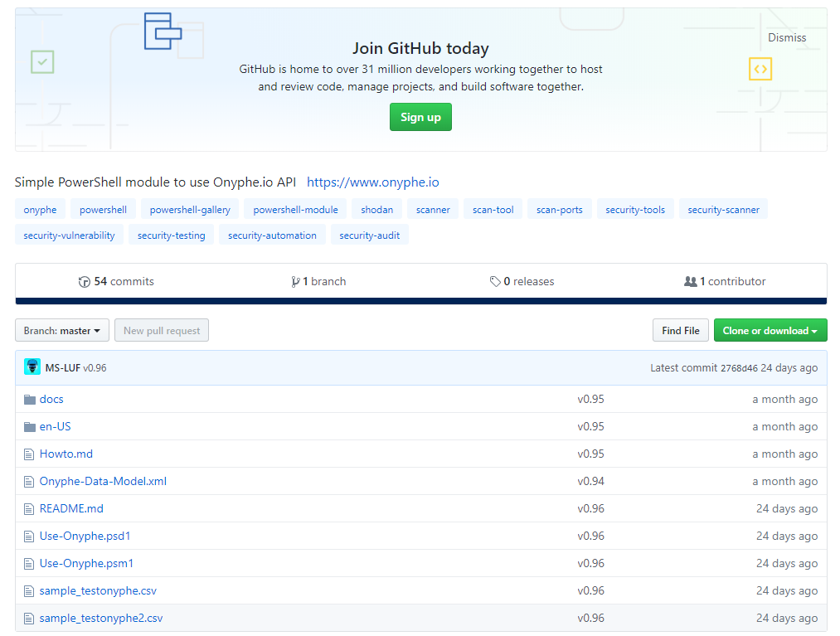
Task: Click the tag icon beside 0 releases
Action: [x=496, y=281]
